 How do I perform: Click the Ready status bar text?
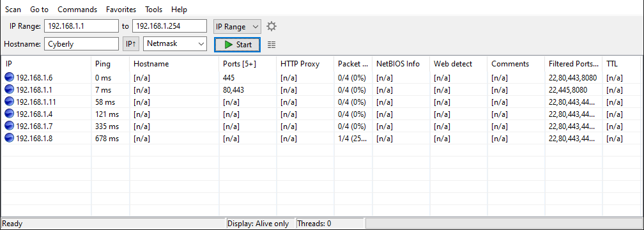[12, 224]
